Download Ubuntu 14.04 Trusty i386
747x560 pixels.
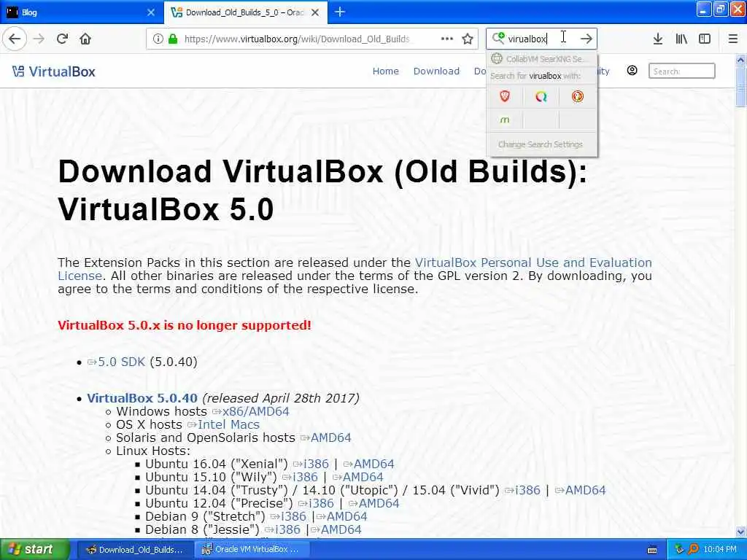point(527,490)
